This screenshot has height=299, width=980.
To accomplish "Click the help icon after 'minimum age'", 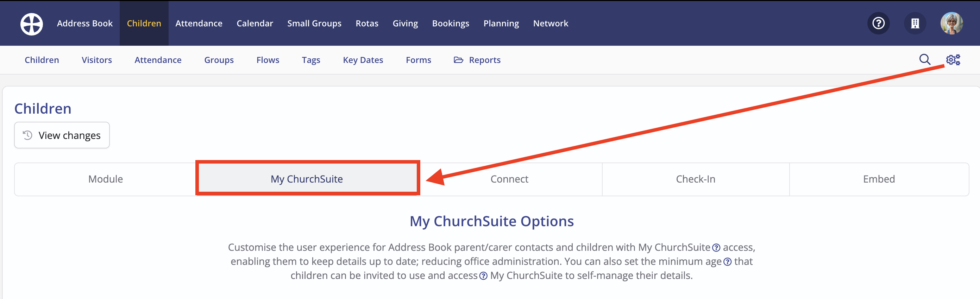I will (727, 262).
